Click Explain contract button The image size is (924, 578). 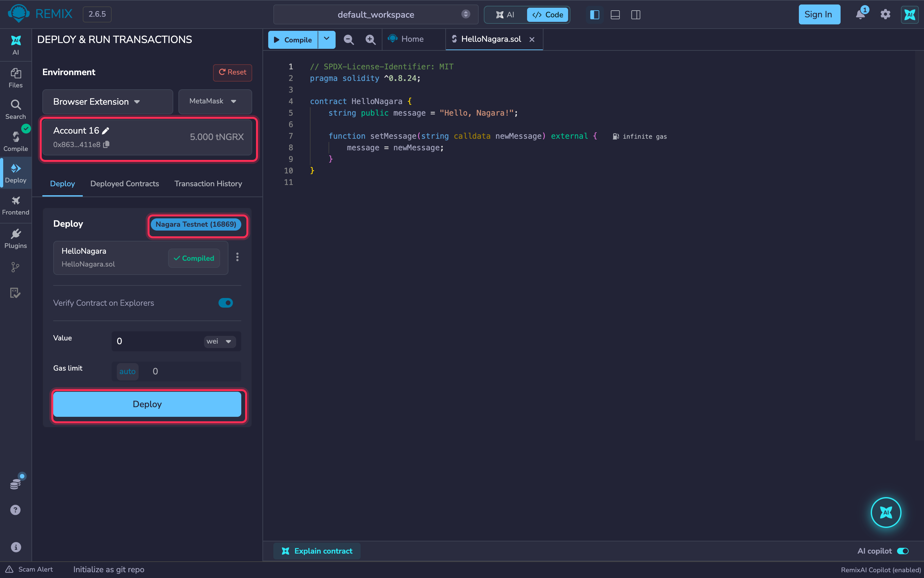(x=317, y=551)
